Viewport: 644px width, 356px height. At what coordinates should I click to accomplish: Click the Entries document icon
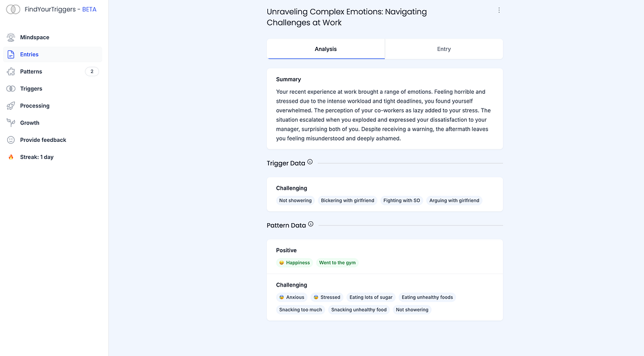coord(11,55)
